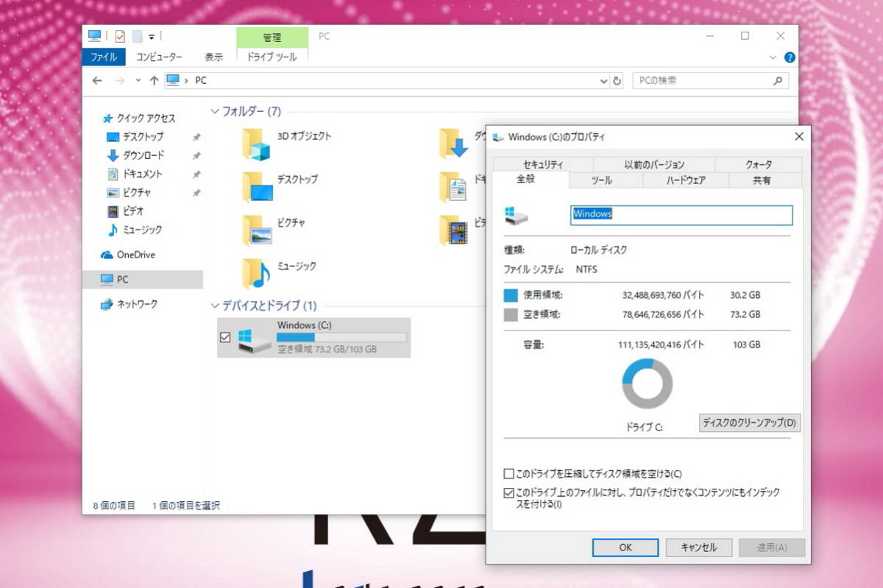This screenshot has width=883, height=588.
Task: Open the 表示 ribbon tab
Action: point(214,57)
